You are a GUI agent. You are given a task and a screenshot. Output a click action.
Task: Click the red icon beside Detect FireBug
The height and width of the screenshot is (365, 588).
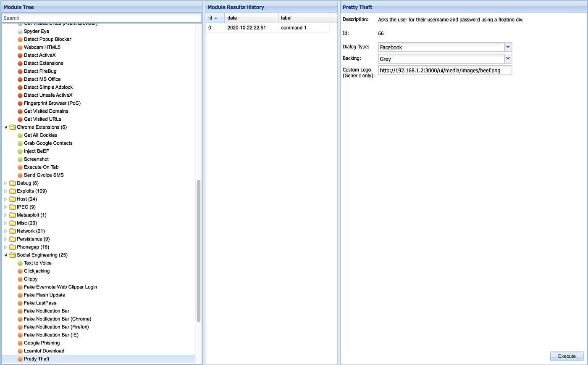click(20, 71)
